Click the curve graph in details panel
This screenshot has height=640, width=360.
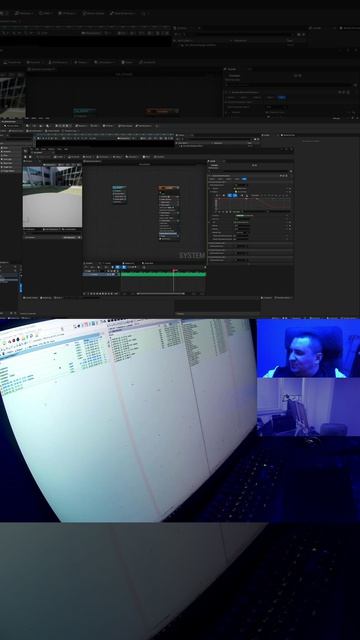pyautogui.click(x=253, y=204)
